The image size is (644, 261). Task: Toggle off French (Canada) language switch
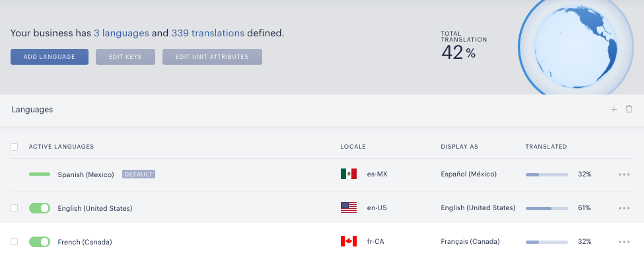coord(40,242)
